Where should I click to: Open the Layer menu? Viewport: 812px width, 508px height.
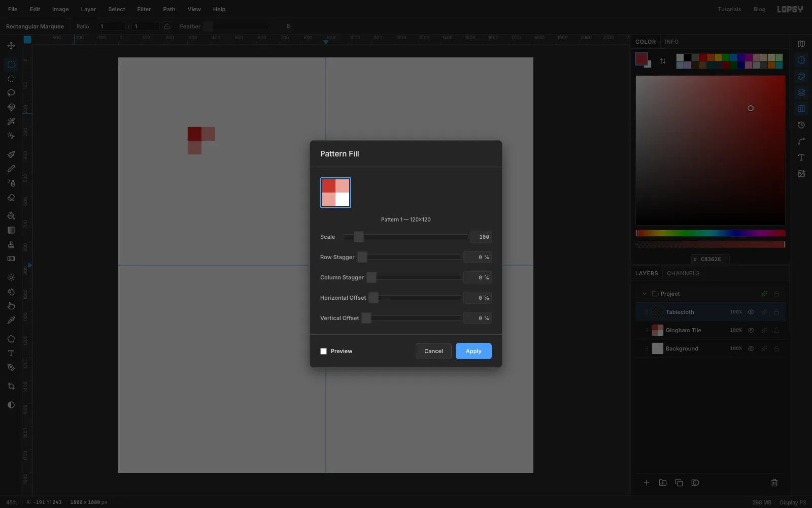point(88,9)
